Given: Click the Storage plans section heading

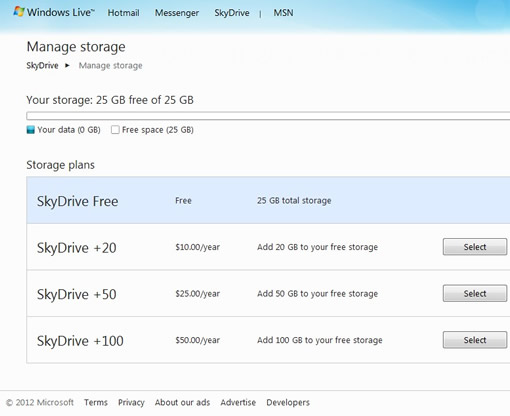Looking at the screenshot, I should click(x=60, y=165).
